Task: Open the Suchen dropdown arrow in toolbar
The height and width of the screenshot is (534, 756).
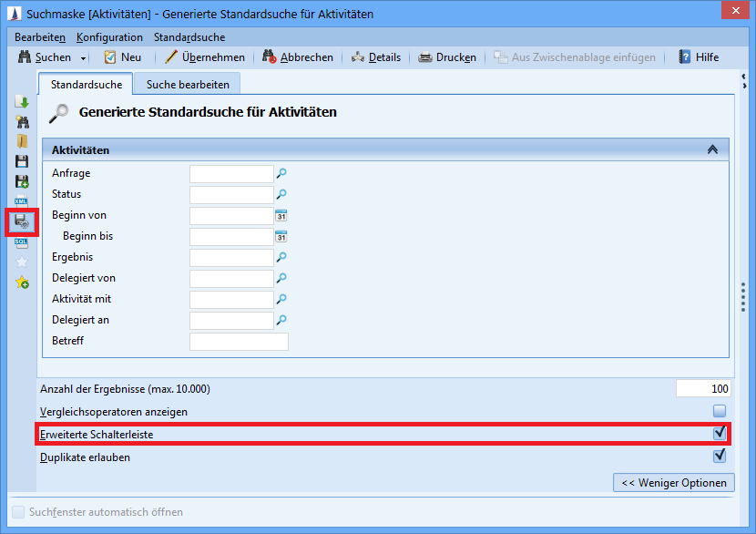Action: (84, 57)
